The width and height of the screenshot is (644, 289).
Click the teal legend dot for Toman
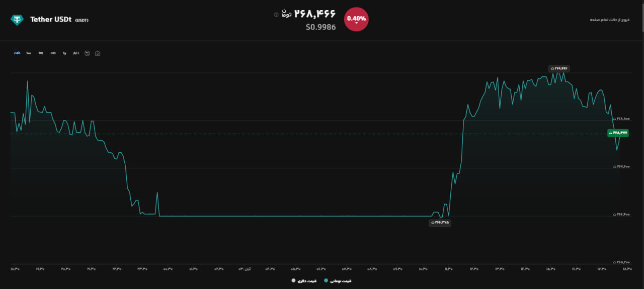click(326, 280)
